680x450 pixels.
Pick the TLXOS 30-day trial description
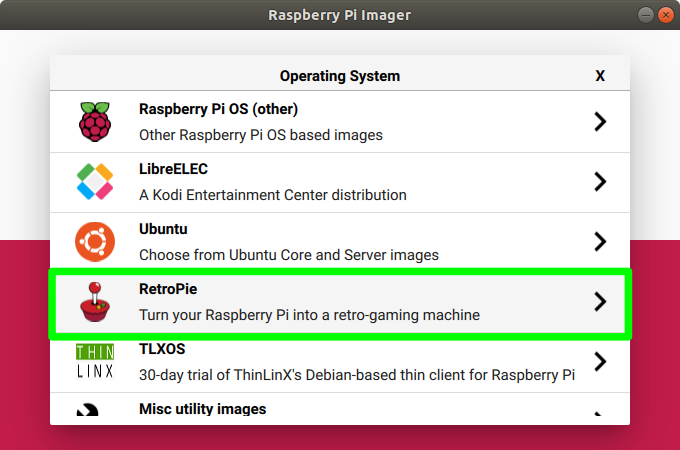pos(356,375)
